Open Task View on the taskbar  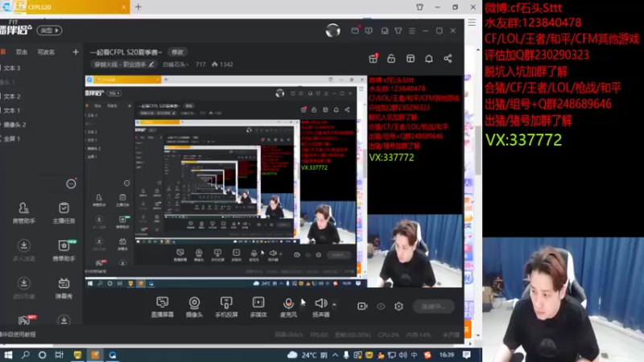(x=59, y=355)
